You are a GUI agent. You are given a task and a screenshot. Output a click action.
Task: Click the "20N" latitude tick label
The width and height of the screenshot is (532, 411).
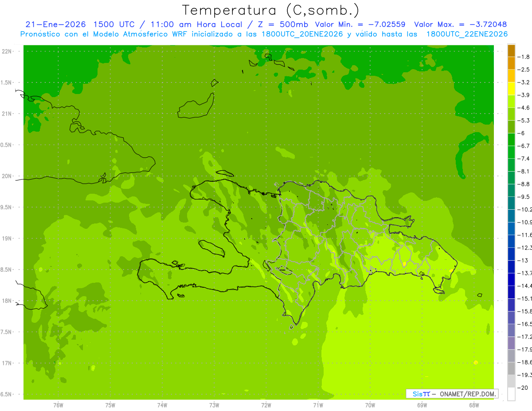6,176
